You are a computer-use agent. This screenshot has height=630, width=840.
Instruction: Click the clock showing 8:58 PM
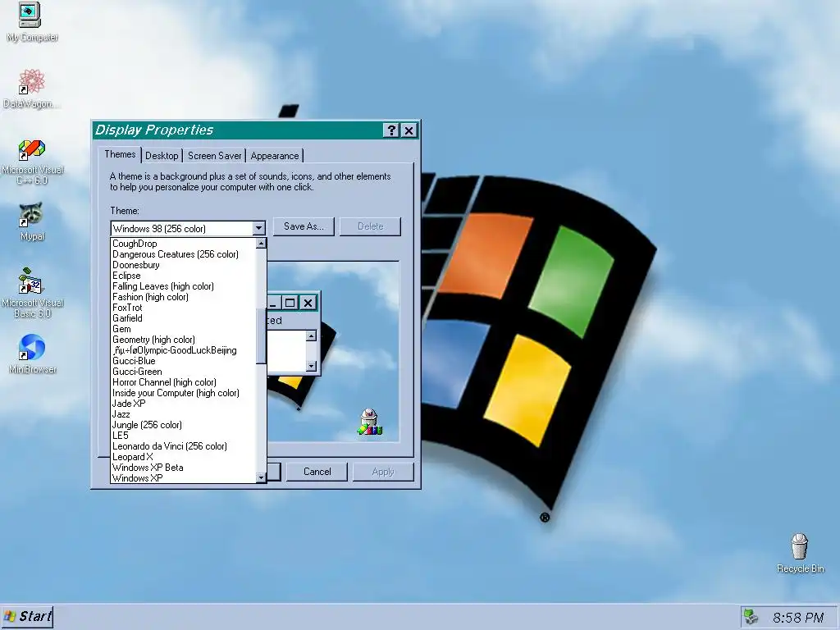point(797,618)
